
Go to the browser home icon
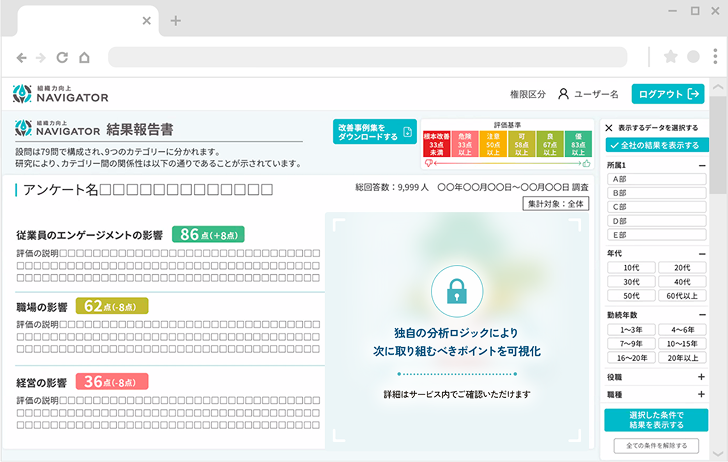click(x=84, y=58)
